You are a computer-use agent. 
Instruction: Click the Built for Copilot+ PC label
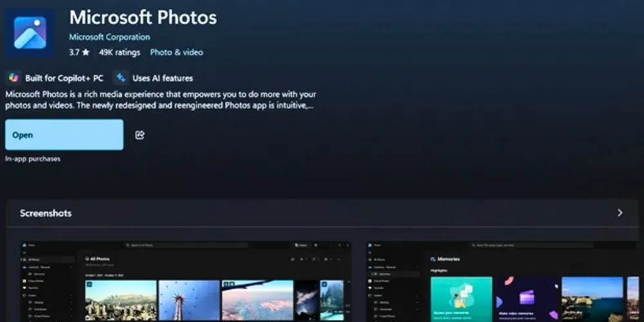64,78
